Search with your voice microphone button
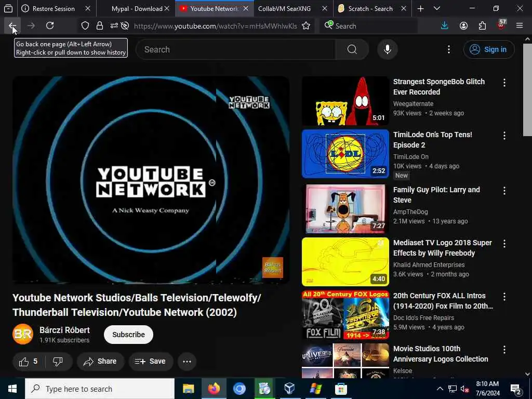 point(388,49)
